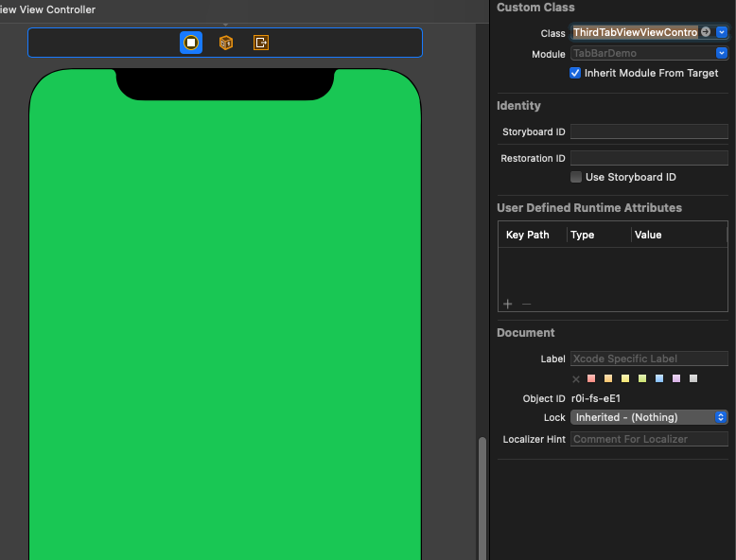Choose the gray label color swatch
736x560 pixels.
pyautogui.click(x=693, y=378)
